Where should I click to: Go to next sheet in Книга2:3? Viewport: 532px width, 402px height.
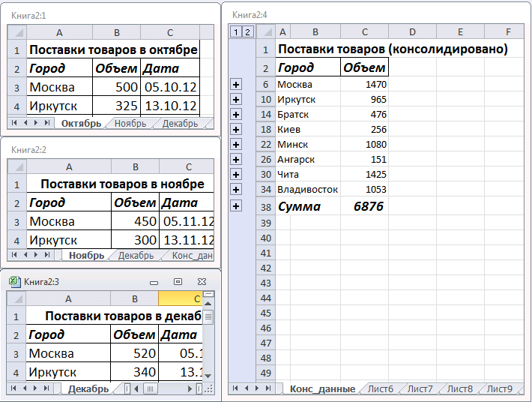coord(35,388)
